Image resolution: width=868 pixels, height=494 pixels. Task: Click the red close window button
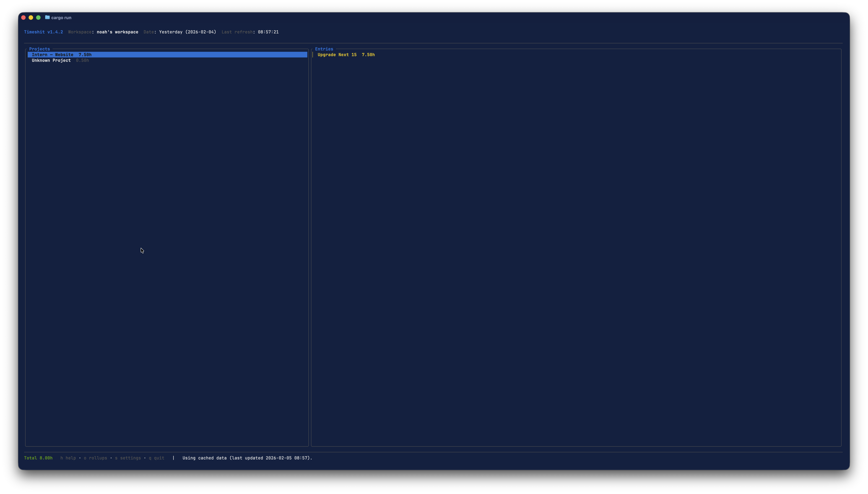(23, 17)
